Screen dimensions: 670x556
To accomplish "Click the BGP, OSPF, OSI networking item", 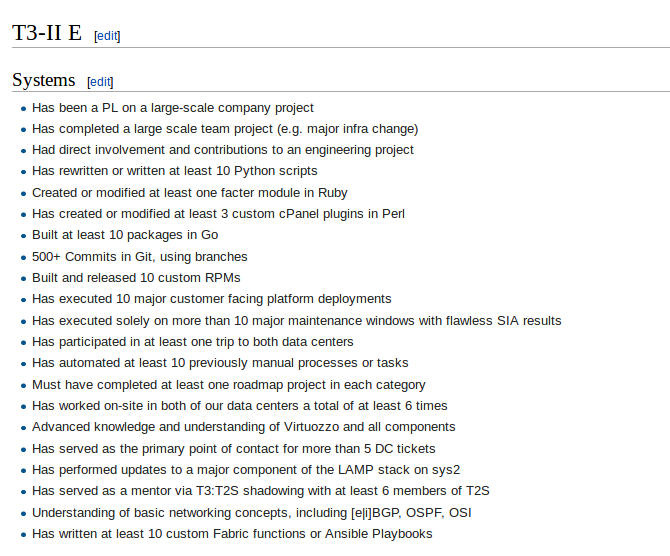I will 251,513.
